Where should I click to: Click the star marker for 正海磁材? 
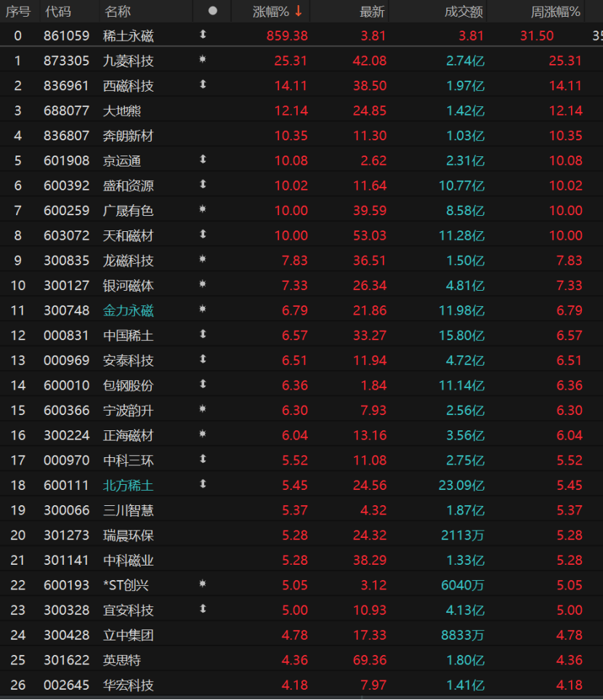click(x=203, y=434)
